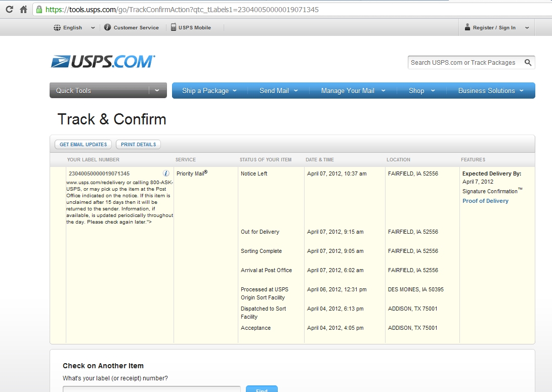This screenshot has width=552, height=392.
Task: Click the YOUR LABEL NUMBER column header
Action: (x=93, y=160)
